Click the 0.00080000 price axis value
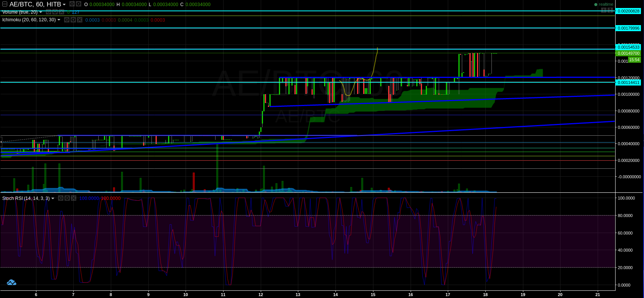Image resolution: width=644 pixels, height=298 pixels. coord(629,111)
